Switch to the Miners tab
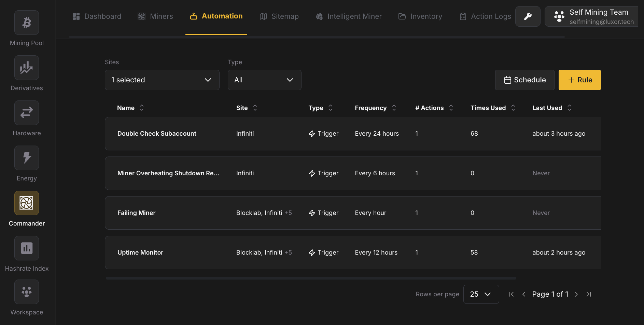644x325 pixels. 155,16
